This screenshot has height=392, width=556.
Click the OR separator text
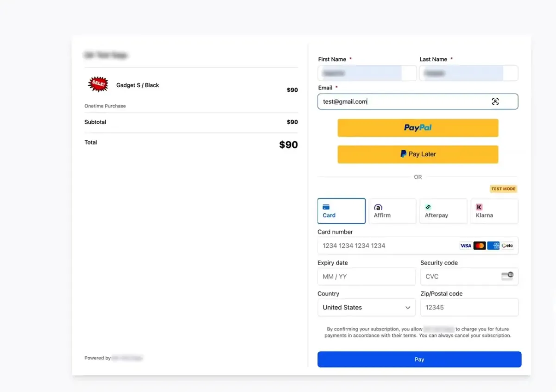[x=418, y=177]
